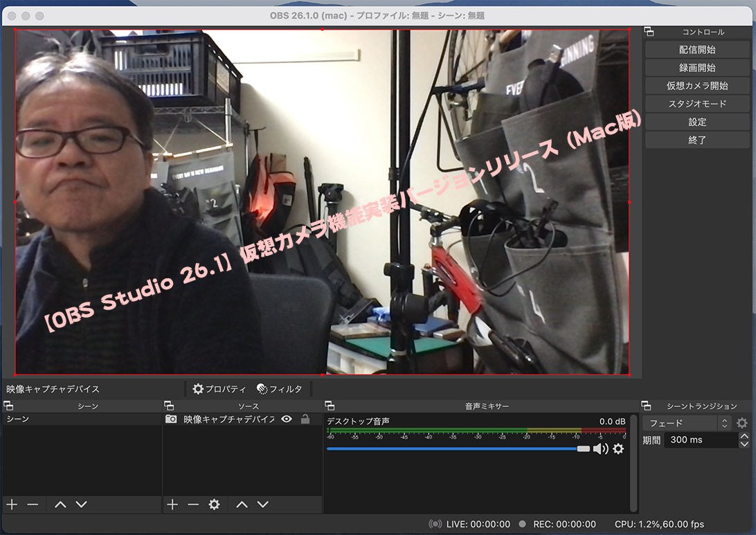Mute デスクトップ音声 with the speaker icon
756x535 pixels.
(x=600, y=449)
